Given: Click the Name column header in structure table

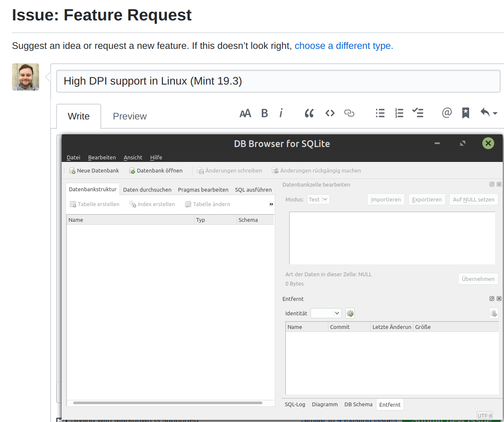Looking at the screenshot, I should coord(131,220).
